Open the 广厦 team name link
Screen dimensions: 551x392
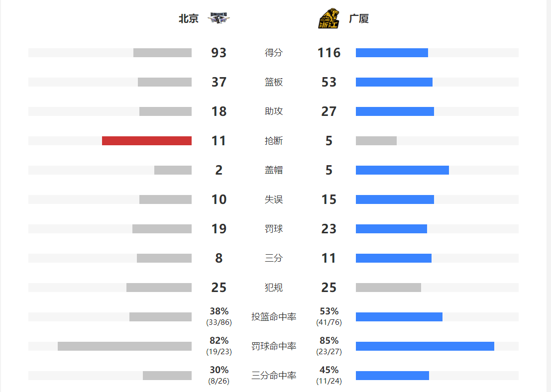pyautogui.click(x=359, y=18)
